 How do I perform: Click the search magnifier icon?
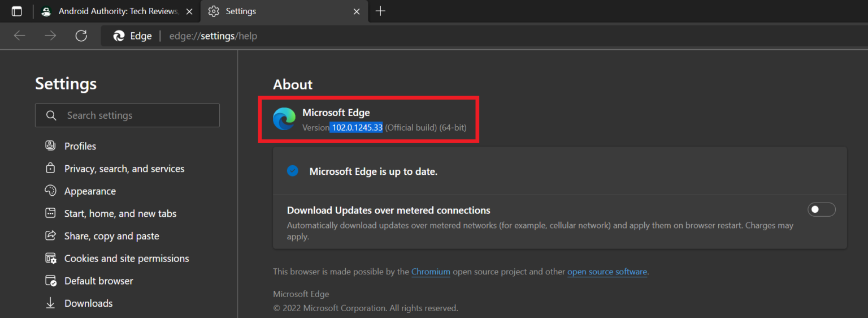tap(51, 115)
